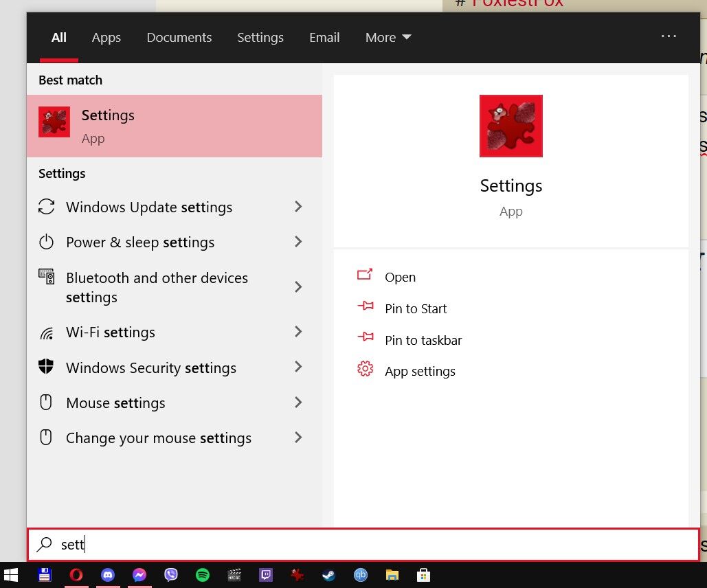Choose Pin to Start action
Image resolution: width=707 pixels, height=588 pixels.
click(416, 308)
